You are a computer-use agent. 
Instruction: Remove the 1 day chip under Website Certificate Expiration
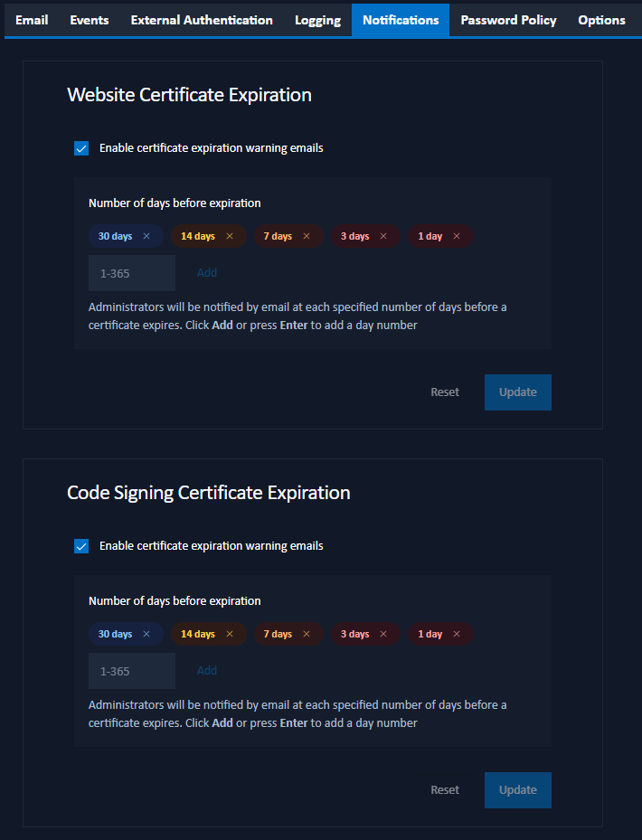(457, 236)
